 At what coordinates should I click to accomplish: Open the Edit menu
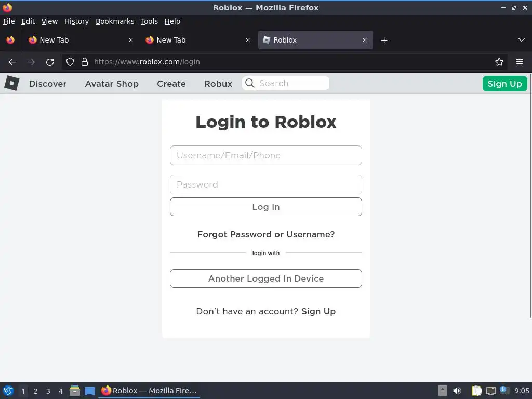coord(28,21)
